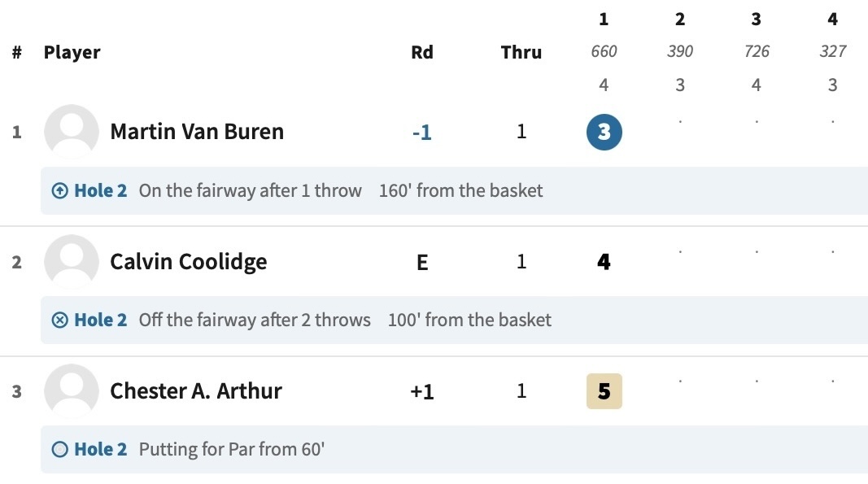The width and height of the screenshot is (868, 484).
Task: Open Chester A. Arthur's player name
Action: point(196,391)
